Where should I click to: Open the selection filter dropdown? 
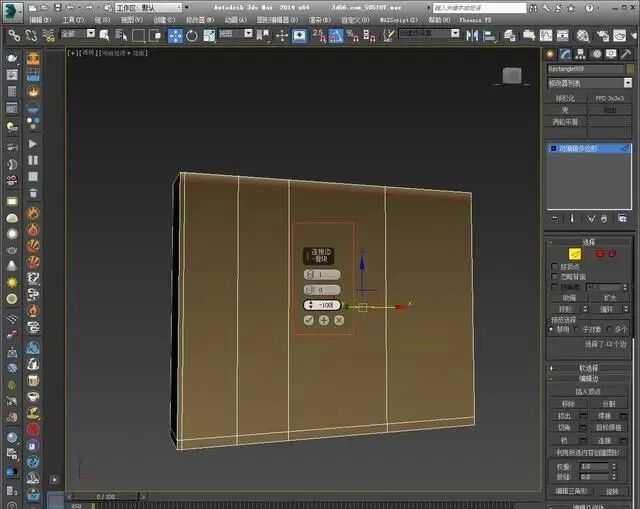(91, 33)
